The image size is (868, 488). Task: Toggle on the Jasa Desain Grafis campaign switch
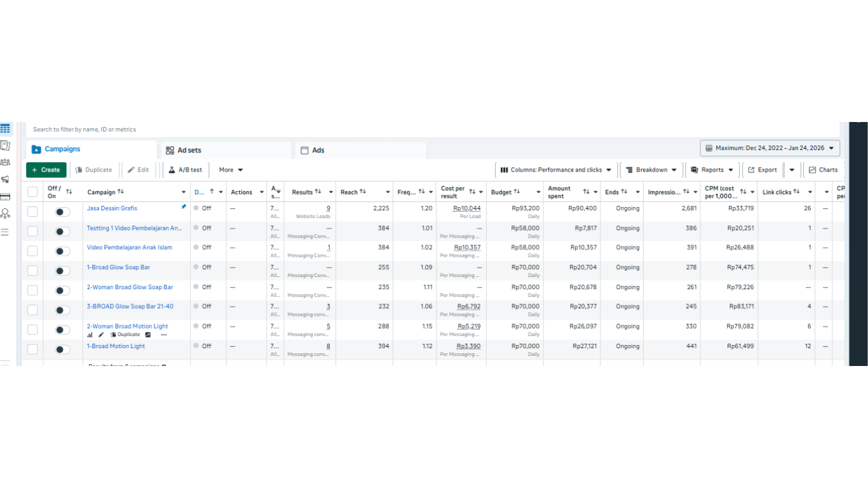[61, 211]
